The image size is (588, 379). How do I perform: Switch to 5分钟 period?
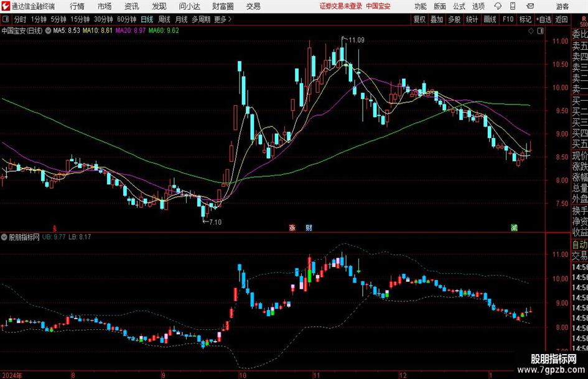[x=58, y=19]
